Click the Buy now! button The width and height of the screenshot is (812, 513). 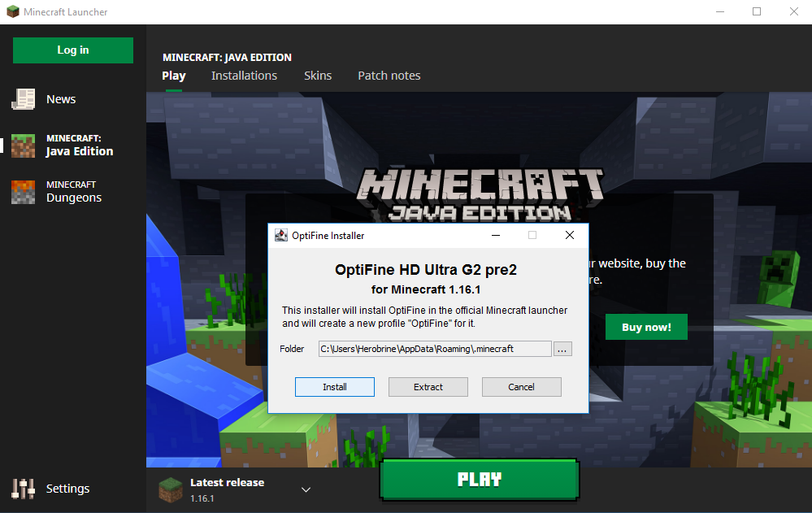point(646,327)
